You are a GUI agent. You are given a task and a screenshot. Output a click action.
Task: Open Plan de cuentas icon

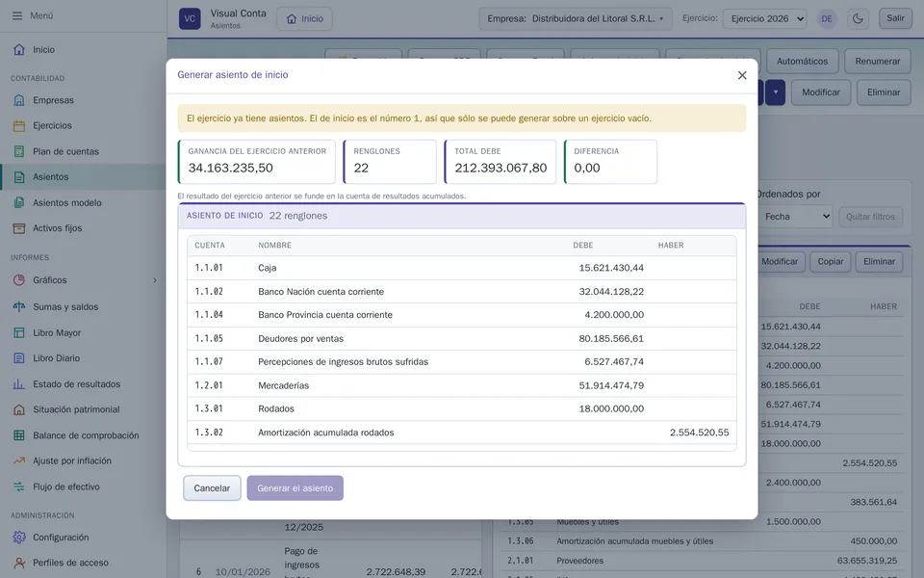[19, 151]
